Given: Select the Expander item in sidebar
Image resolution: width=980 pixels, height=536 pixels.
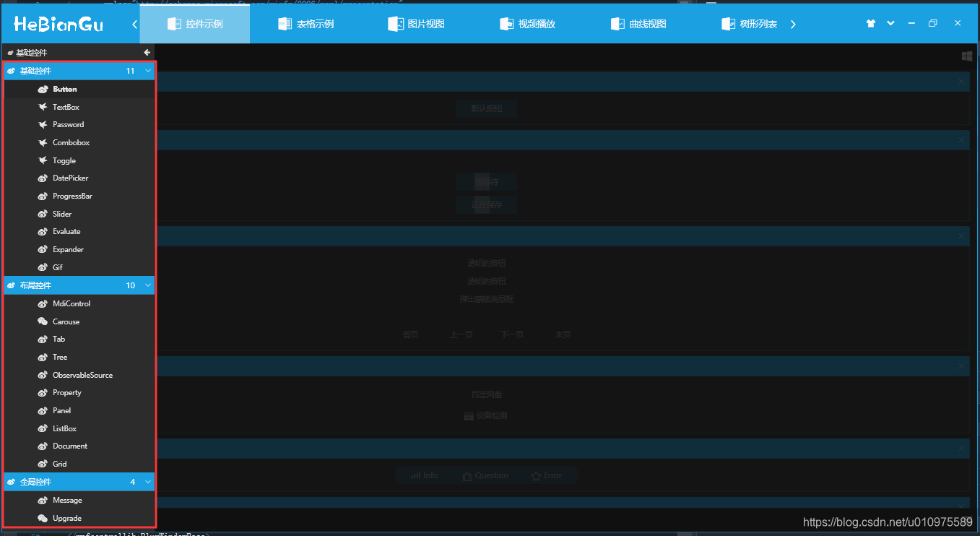Looking at the screenshot, I should point(79,249).
